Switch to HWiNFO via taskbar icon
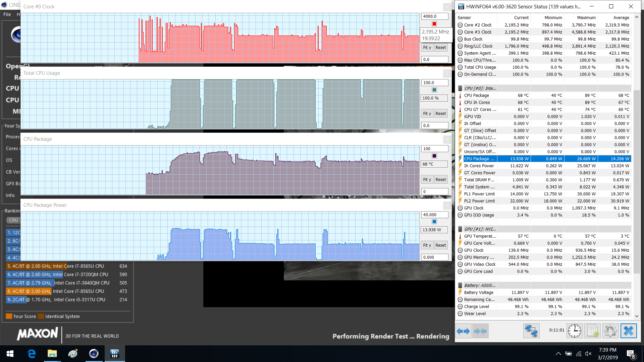This screenshot has width=644, height=362. click(115, 354)
